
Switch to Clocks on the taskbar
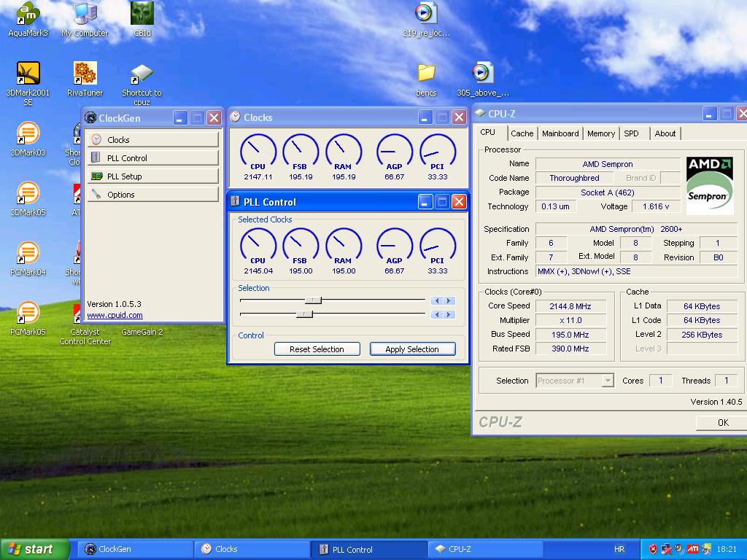(x=252, y=549)
